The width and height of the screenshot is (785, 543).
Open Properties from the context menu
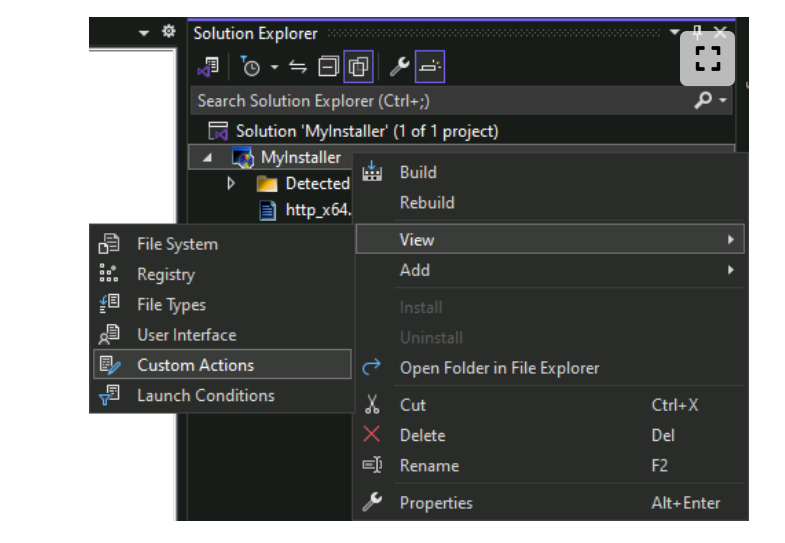(x=551, y=503)
